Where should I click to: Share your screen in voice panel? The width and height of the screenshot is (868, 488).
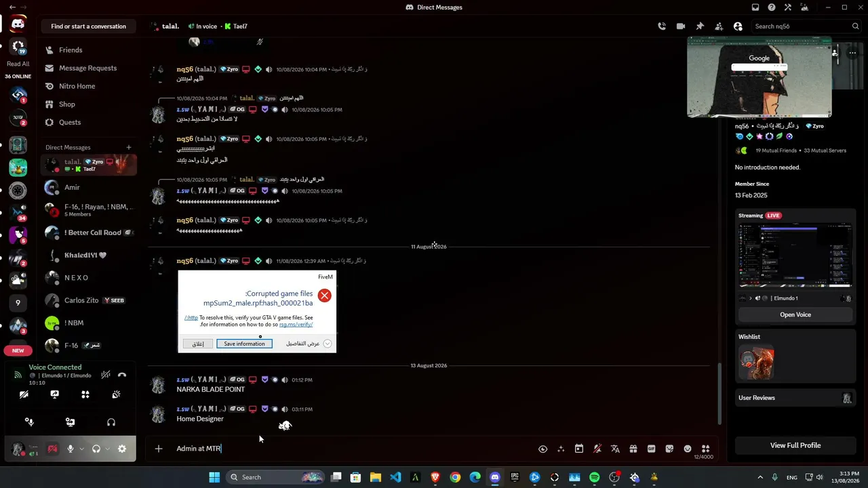coord(55,394)
